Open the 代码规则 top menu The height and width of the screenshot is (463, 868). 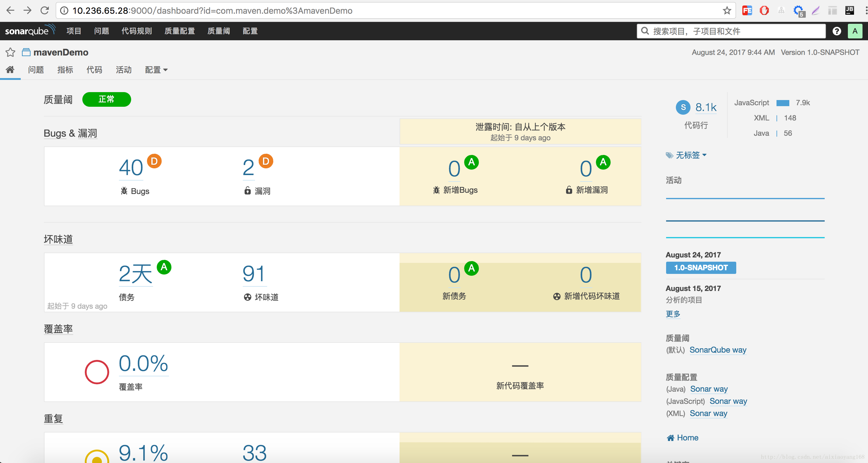(x=136, y=31)
